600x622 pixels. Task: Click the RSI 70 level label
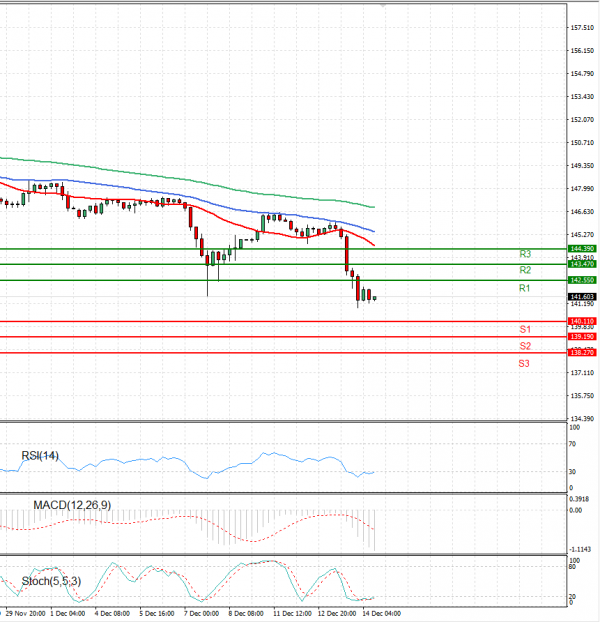click(x=572, y=444)
